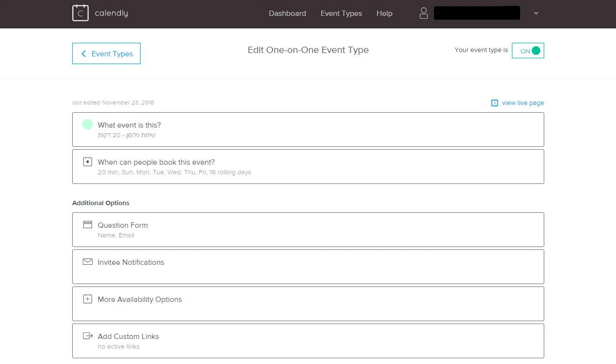
Task: Click the user profile avatar icon
Action: click(x=423, y=13)
